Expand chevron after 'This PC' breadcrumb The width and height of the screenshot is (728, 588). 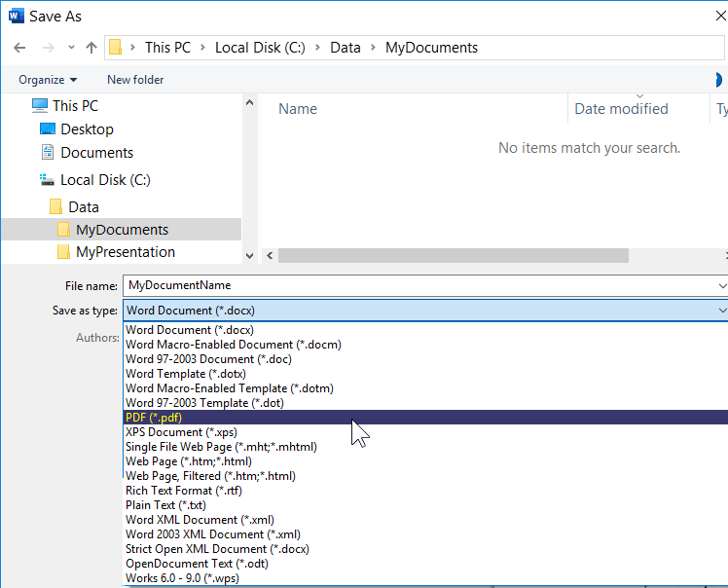202,48
